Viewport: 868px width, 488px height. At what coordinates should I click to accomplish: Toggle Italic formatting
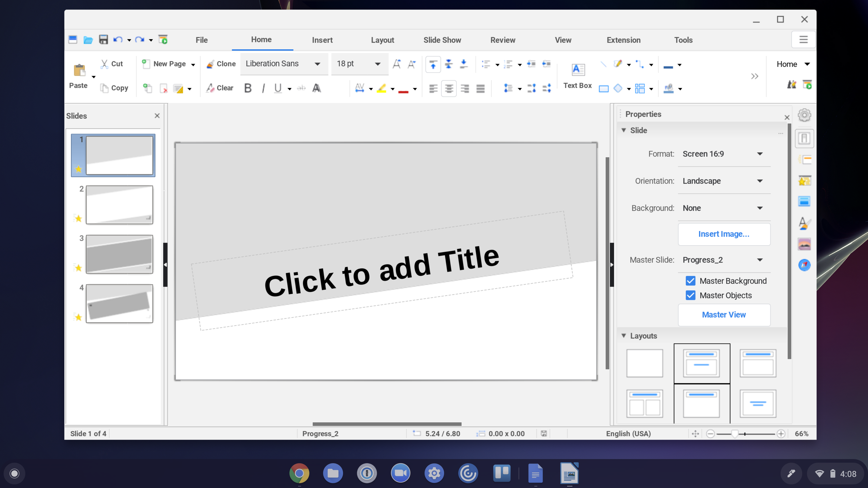click(x=263, y=88)
